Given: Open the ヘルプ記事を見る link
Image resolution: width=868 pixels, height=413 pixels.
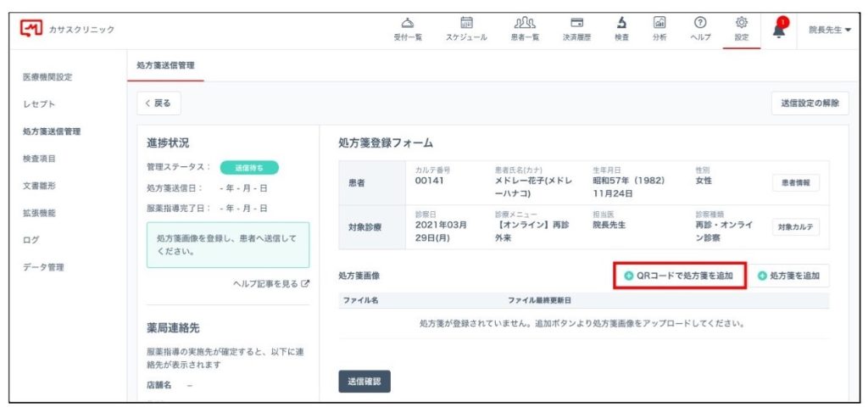Looking at the screenshot, I should (270, 284).
